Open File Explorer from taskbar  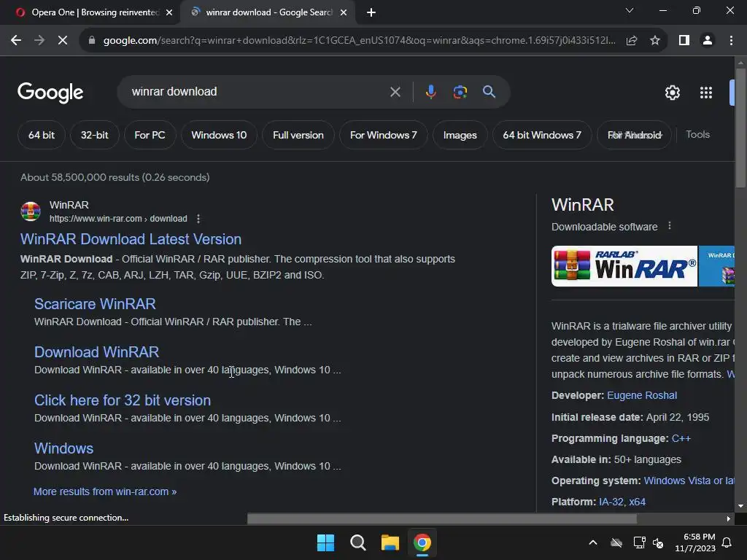pos(390,542)
